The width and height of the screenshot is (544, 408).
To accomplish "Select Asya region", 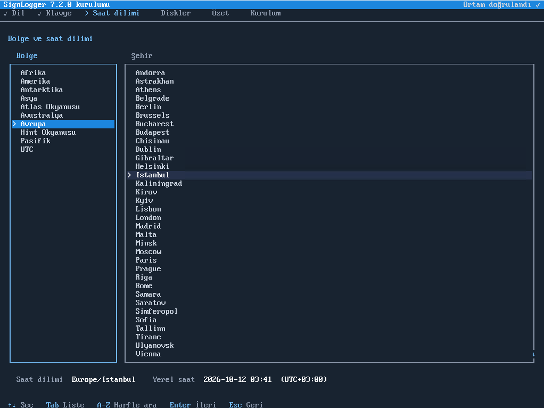I will pos(63,98).
